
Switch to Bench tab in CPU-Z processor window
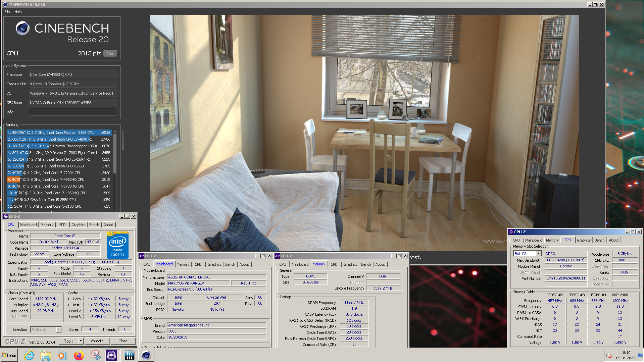[x=94, y=225]
